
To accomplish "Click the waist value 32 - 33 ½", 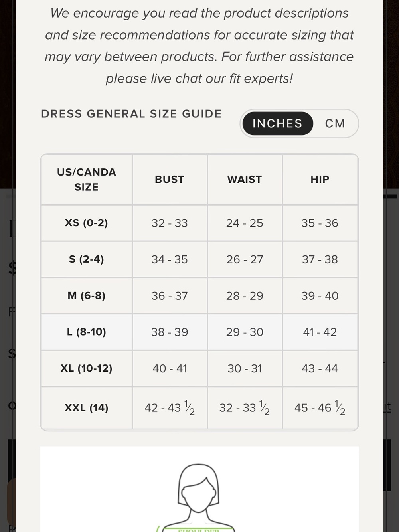I will [245, 408].
